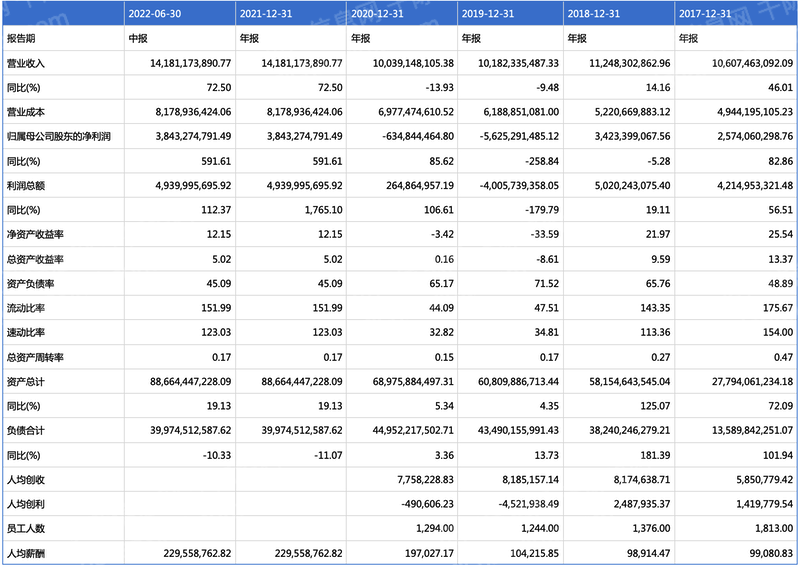Click total assets value 27,794,061,234.18
This screenshot has width=800, height=567.
(x=753, y=381)
